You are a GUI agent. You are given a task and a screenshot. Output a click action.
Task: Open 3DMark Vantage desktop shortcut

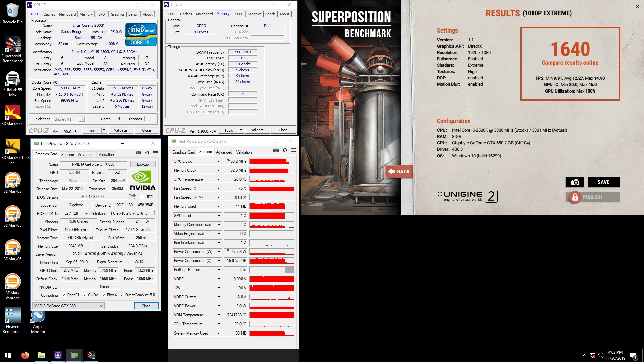pyautogui.click(x=13, y=287)
